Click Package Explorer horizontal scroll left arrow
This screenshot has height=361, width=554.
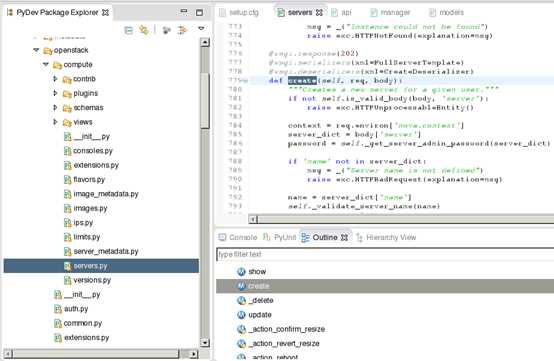pyautogui.click(x=9, y=354)
